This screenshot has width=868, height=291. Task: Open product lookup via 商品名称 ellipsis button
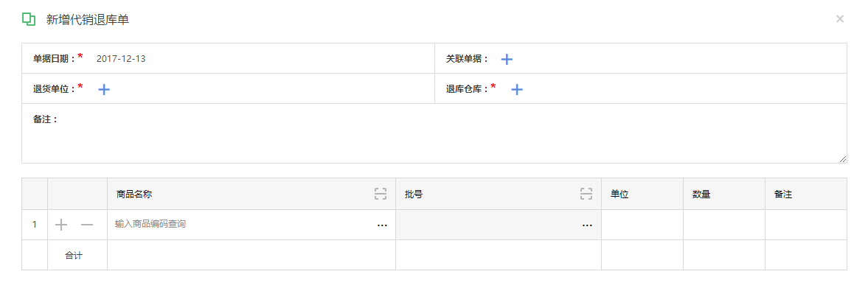pyautogui.click(x=382, y=225)
